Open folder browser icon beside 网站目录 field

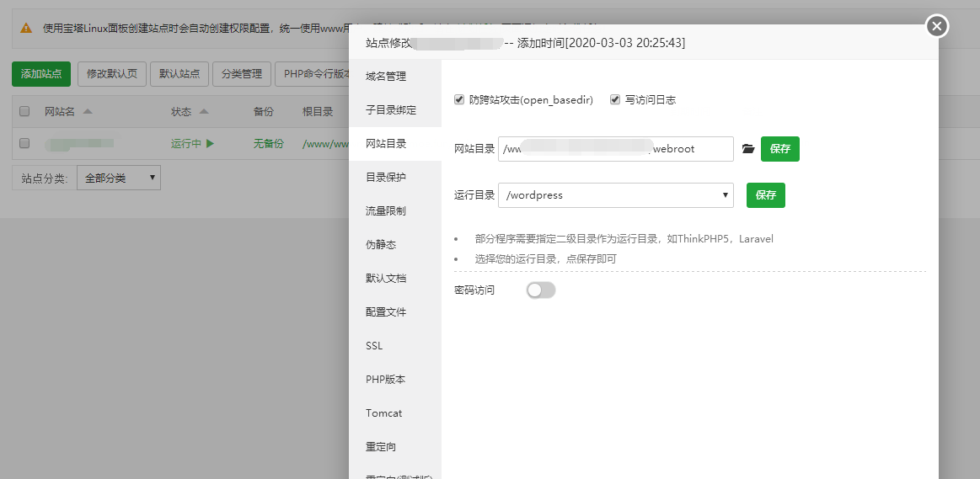pos(748,149)
